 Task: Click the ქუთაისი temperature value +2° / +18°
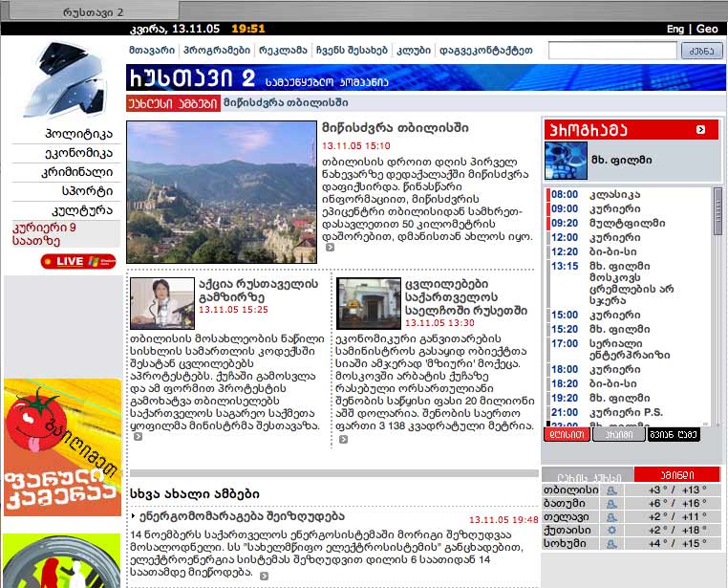[x=677, y=530]
